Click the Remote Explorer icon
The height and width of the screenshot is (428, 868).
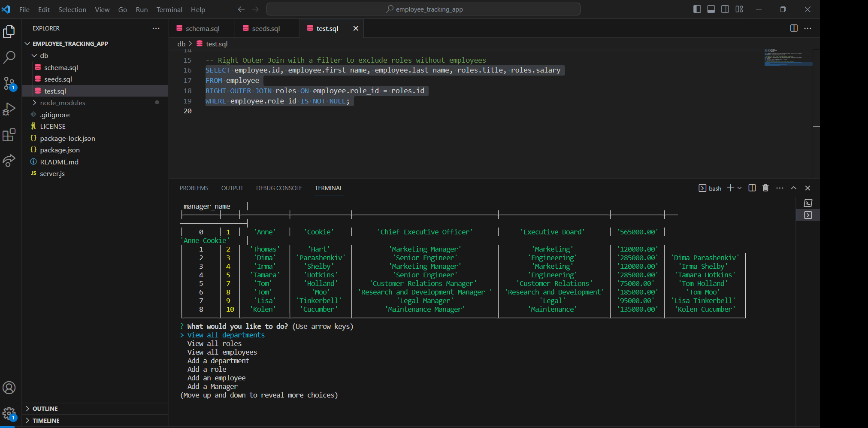(9, 161)
